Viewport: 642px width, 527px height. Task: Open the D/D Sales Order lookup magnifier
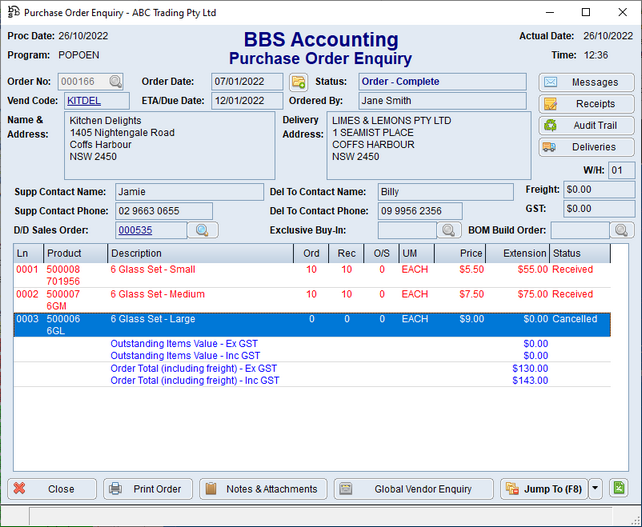201,230
